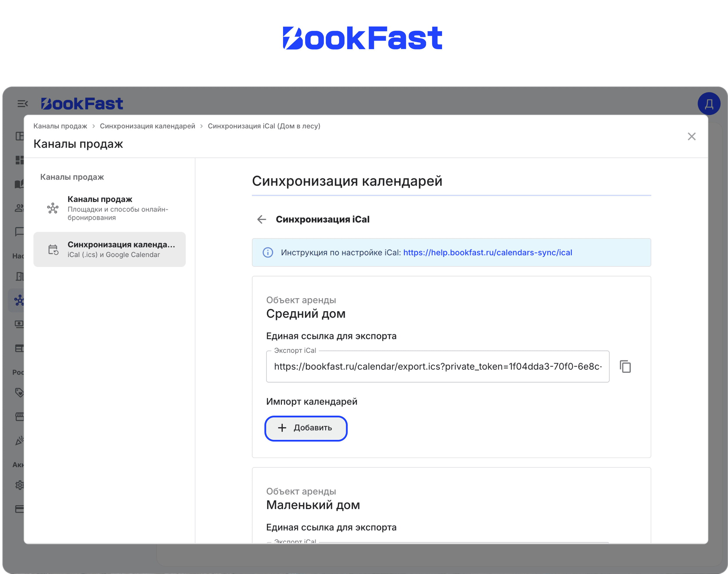Open the user avatar Д menu
728x574 pixels.
(709, 104)
